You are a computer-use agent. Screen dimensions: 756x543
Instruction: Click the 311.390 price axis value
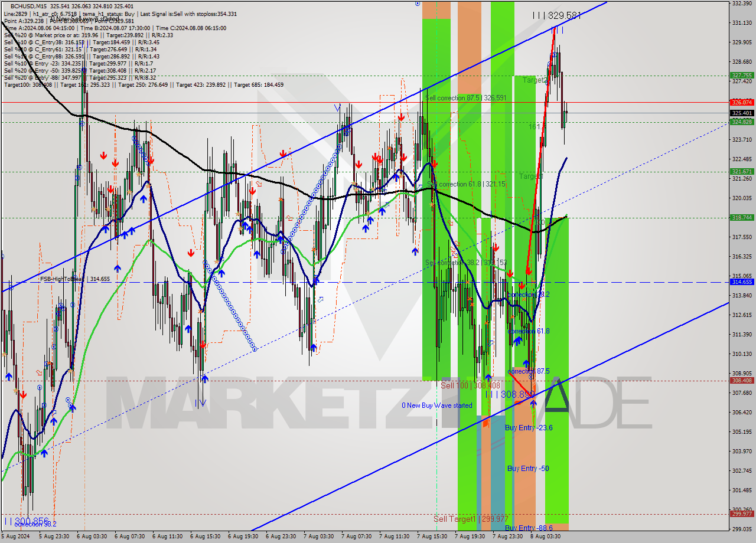pos(742,335)
